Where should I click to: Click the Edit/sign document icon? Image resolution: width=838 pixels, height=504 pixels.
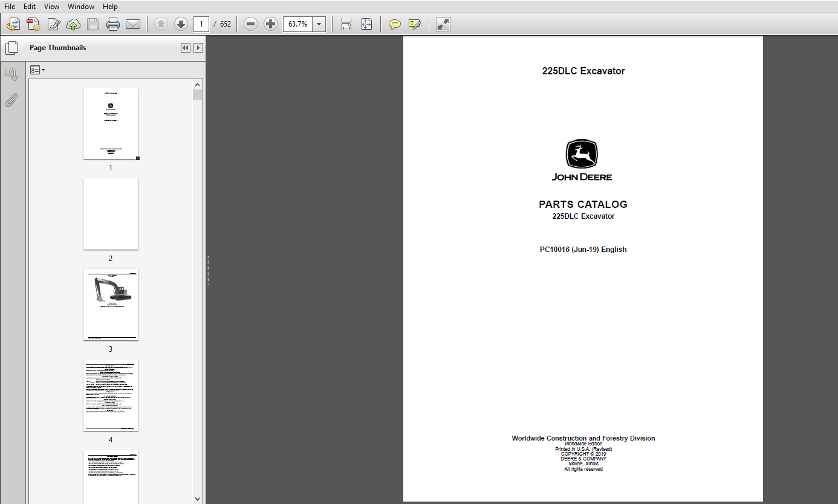tap(54, 24)
